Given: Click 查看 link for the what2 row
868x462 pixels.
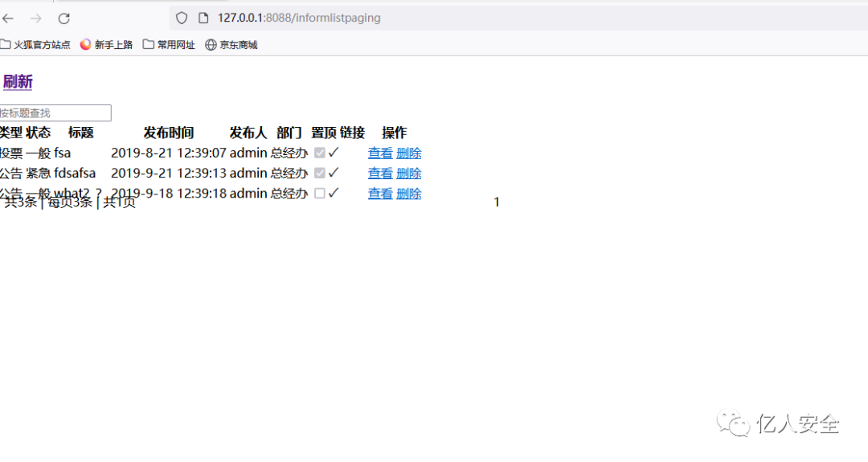Looking at the screenshot, I should (x=380, y=194).
